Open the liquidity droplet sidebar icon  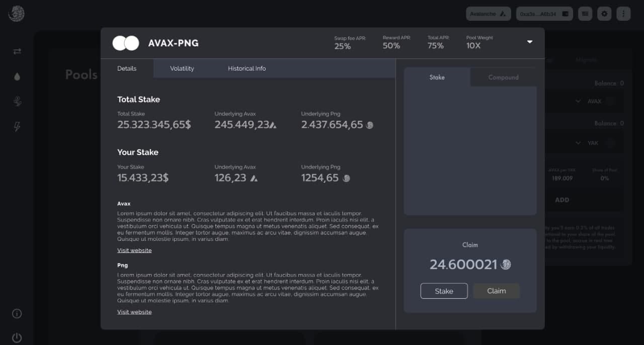tap(17, 77)
